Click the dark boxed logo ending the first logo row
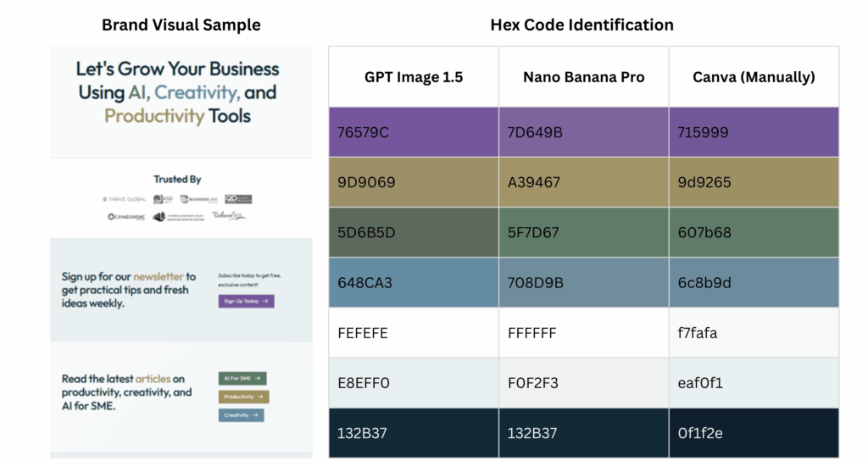This screenshot has width=868, height=461. pyautogui.click(x=237, y=199)
